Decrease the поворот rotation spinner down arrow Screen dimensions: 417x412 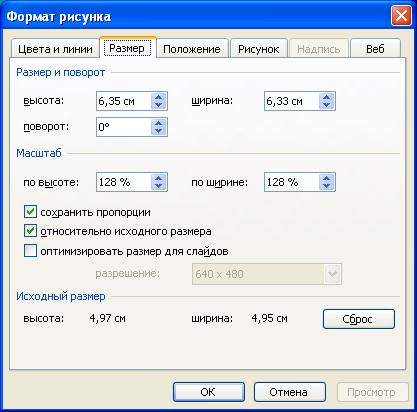pyautogui.click(x=158, y=131)
